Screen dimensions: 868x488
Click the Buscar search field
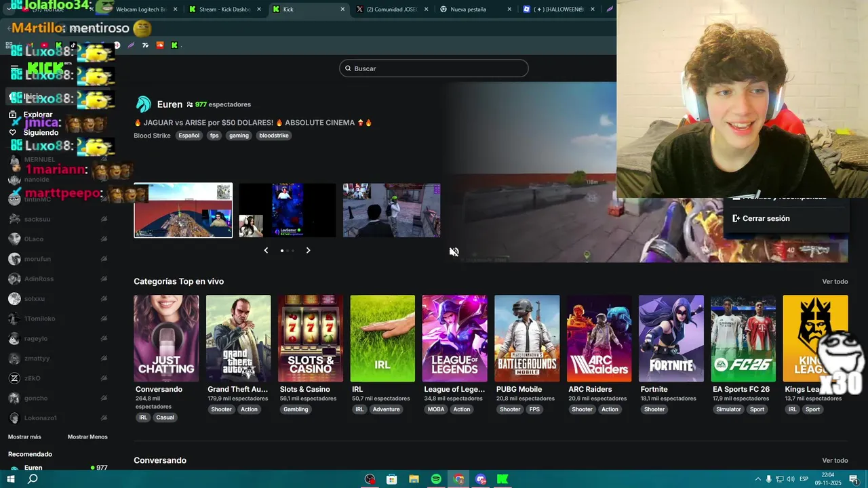[x=434, y=68]
